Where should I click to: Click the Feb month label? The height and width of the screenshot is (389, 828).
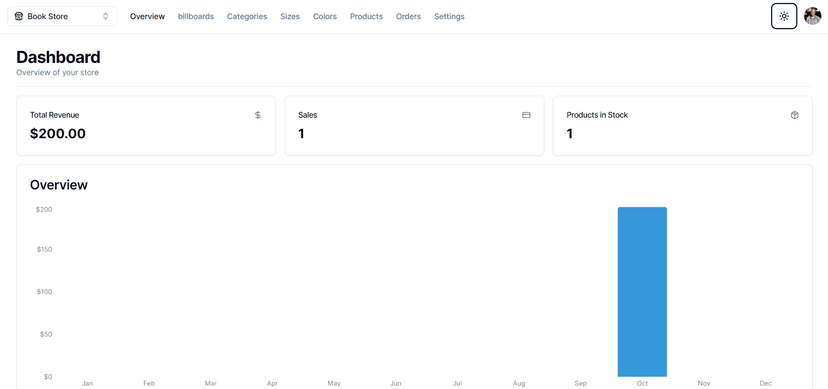[149, 384]
